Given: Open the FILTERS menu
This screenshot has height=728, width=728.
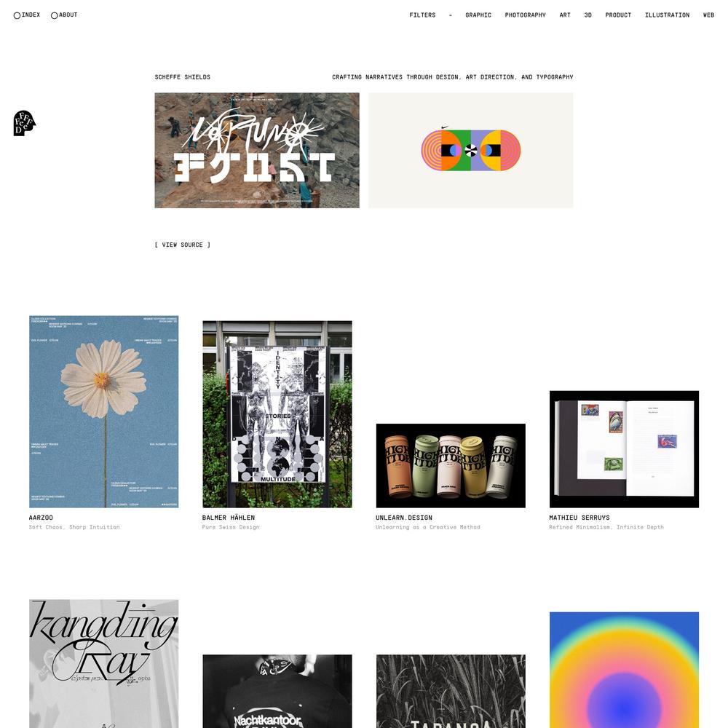Looking at the screenshot, I should (422, 15).
